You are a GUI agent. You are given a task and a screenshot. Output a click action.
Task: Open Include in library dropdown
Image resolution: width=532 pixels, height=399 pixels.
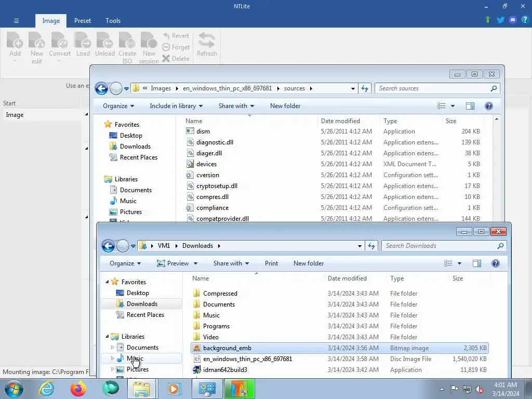pos(176,106)
